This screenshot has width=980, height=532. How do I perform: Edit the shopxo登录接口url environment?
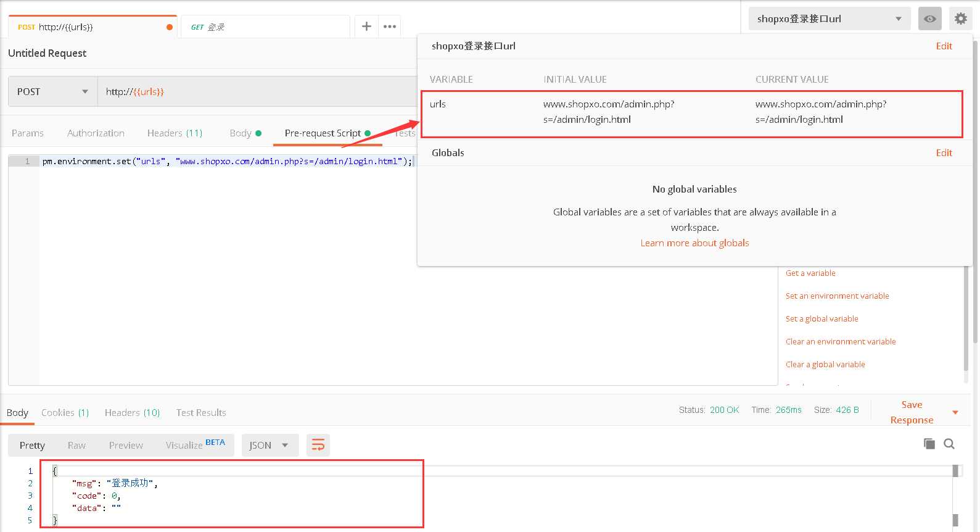click(x=944, y=46)
